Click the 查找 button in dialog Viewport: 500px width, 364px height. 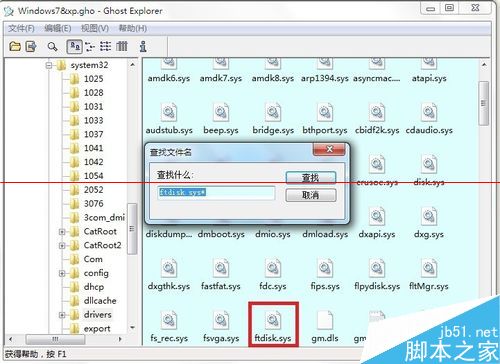311,178
